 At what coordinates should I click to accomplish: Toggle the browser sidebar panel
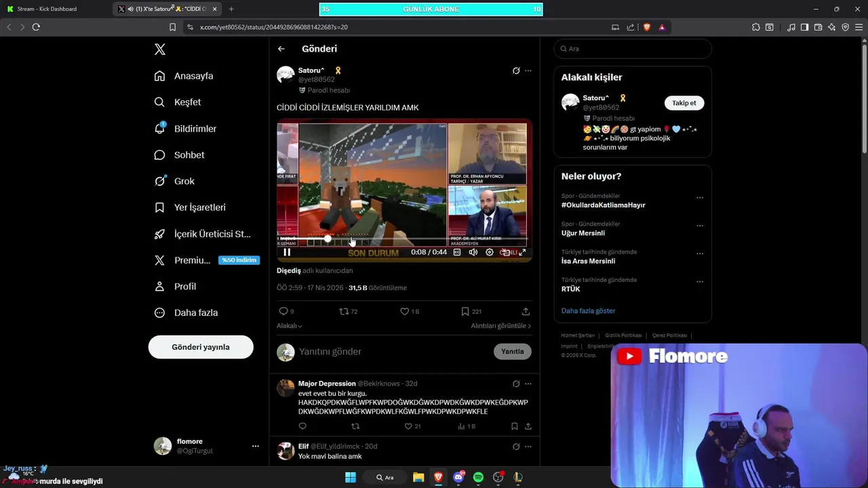click(804, 27)
